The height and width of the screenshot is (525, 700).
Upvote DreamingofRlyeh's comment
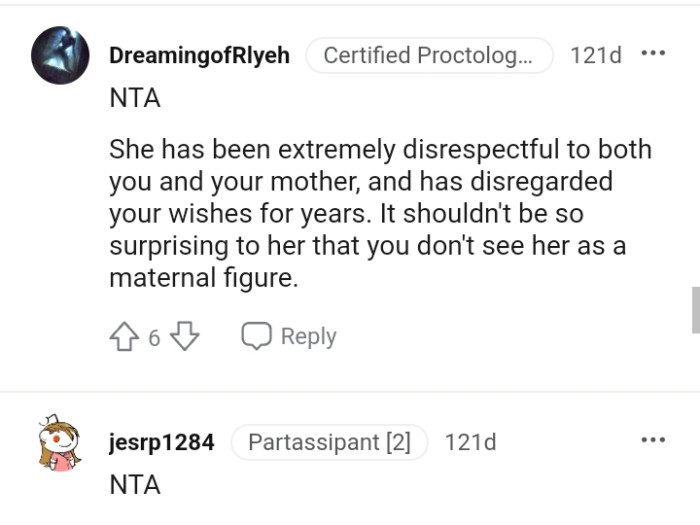(x=124, y=337)
